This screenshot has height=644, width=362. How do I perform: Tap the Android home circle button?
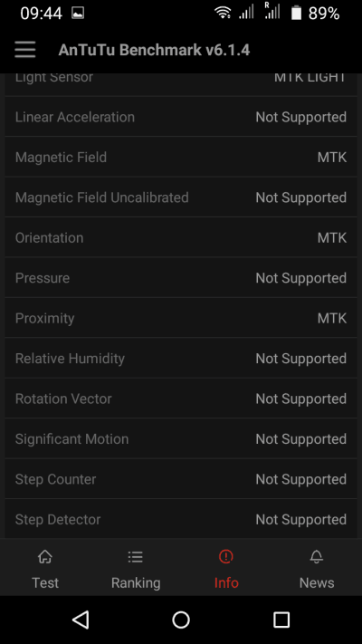tap(181, 620)
